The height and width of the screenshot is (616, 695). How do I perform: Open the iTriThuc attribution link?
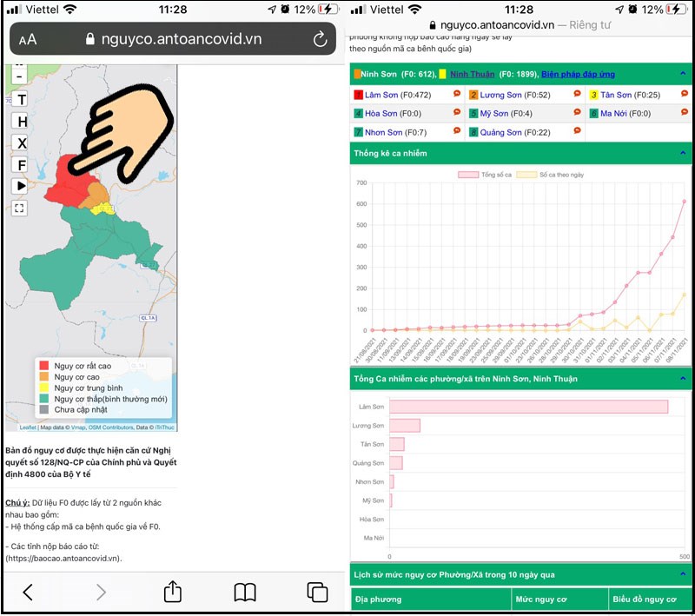coord(164,427)
